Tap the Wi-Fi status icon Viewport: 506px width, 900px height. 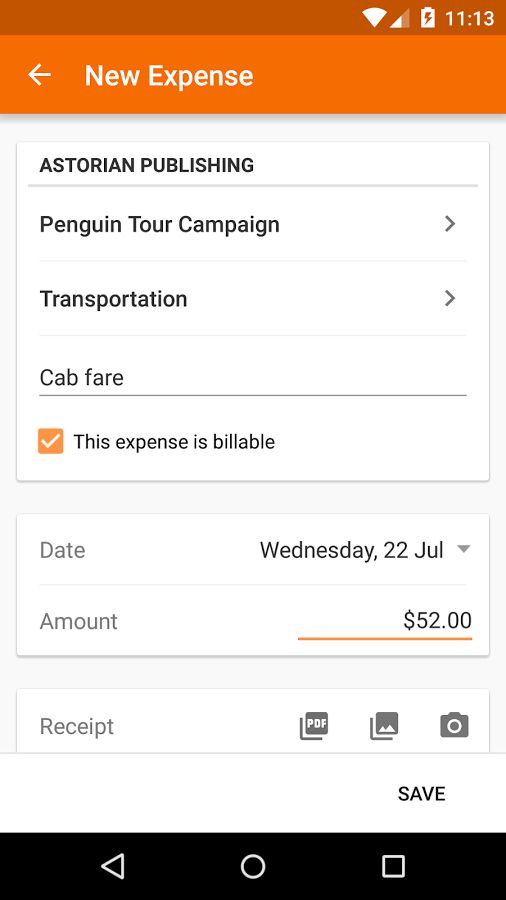373,18
